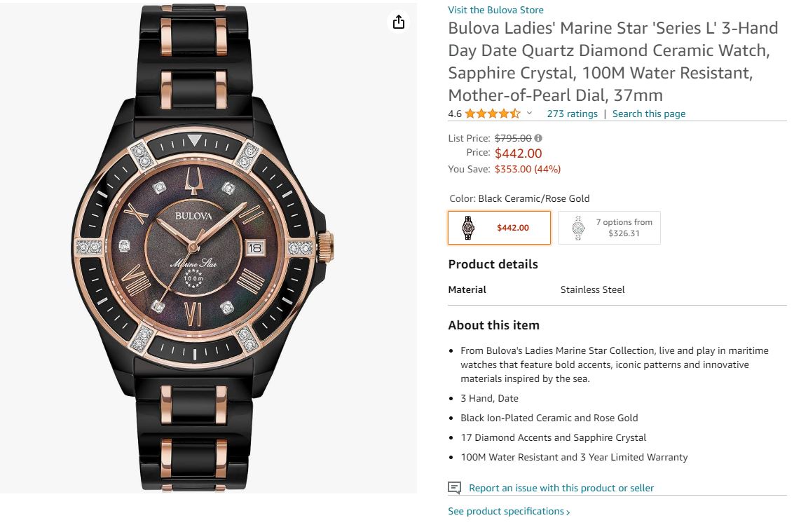Click the share icon above the watch image

click(399, 22)
